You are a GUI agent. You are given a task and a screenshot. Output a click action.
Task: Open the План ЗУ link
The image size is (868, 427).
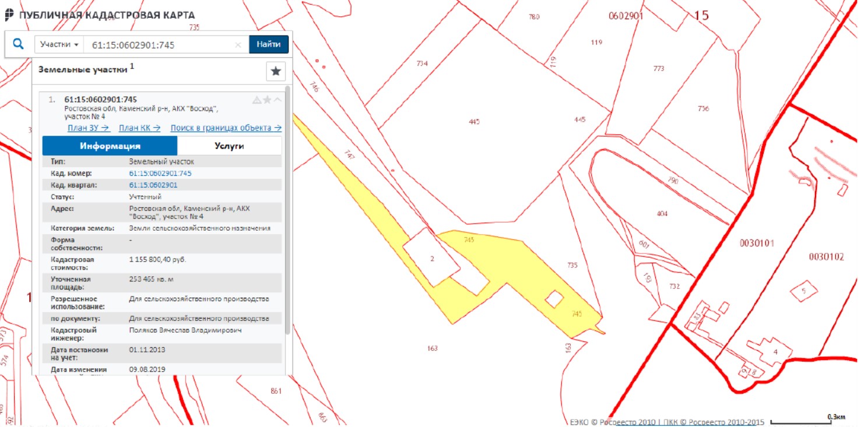pyautogui.click(x=89, y=128)
